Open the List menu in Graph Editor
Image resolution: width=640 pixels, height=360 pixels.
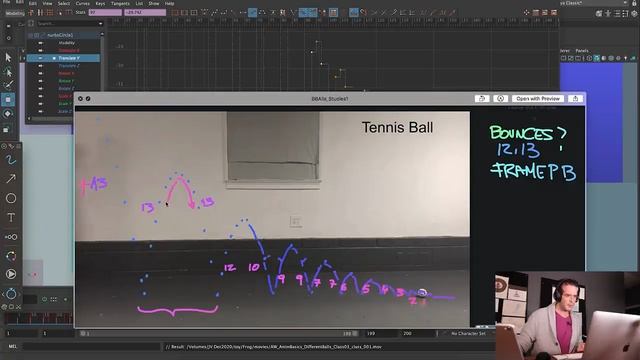point(139,3)
